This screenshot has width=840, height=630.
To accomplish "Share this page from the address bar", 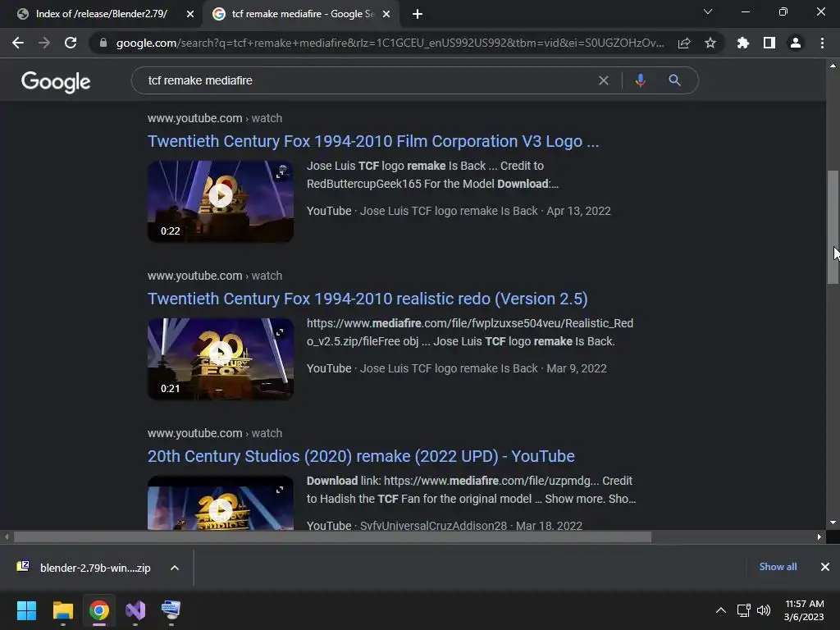I will 684,43.
